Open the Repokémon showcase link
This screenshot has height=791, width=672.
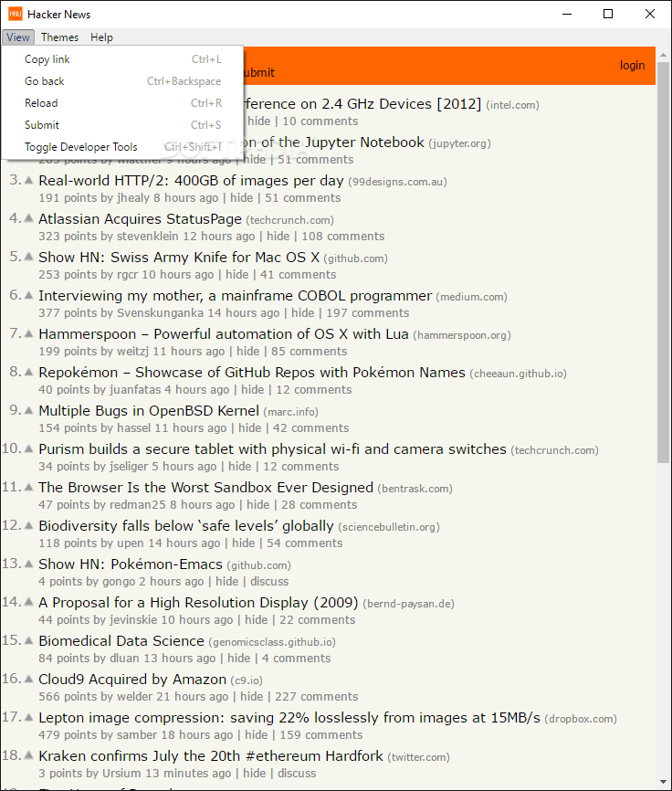click(x=252, y=373)
